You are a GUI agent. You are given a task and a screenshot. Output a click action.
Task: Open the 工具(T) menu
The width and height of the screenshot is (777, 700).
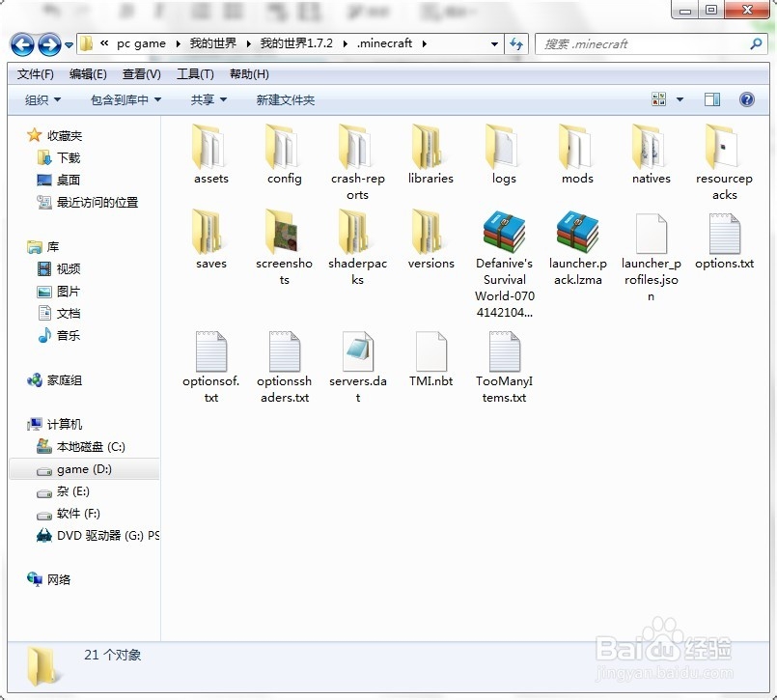[195, 74]
